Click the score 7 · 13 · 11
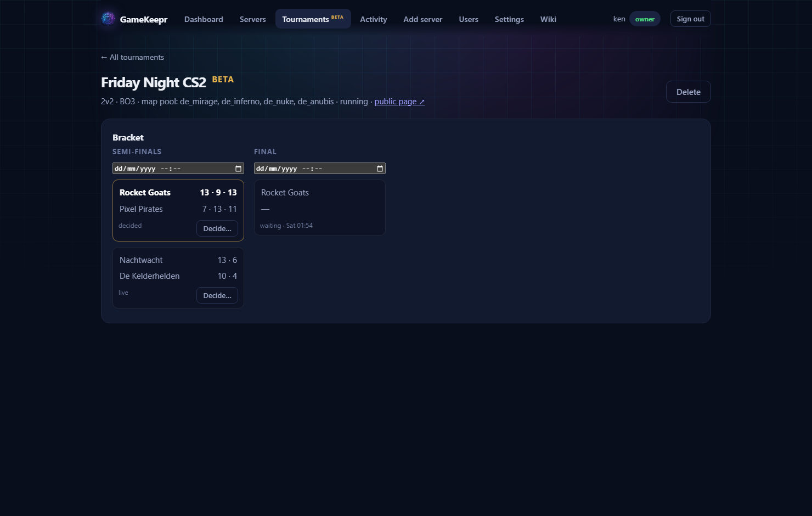Image resolution: width=812 pixels, height=516 pixels. click(219, 209)
